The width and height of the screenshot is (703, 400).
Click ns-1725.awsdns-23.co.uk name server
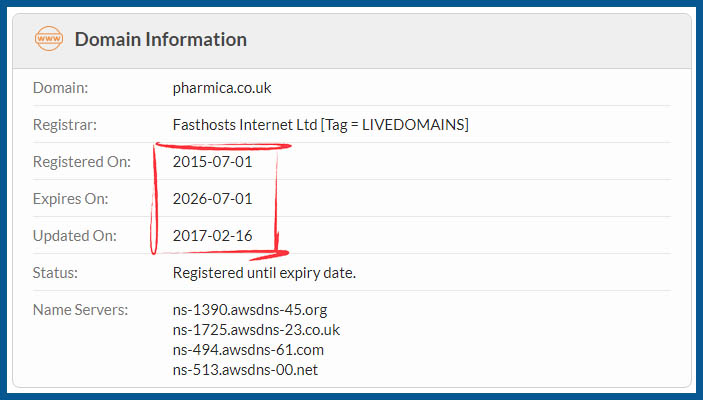click(256, 330)
